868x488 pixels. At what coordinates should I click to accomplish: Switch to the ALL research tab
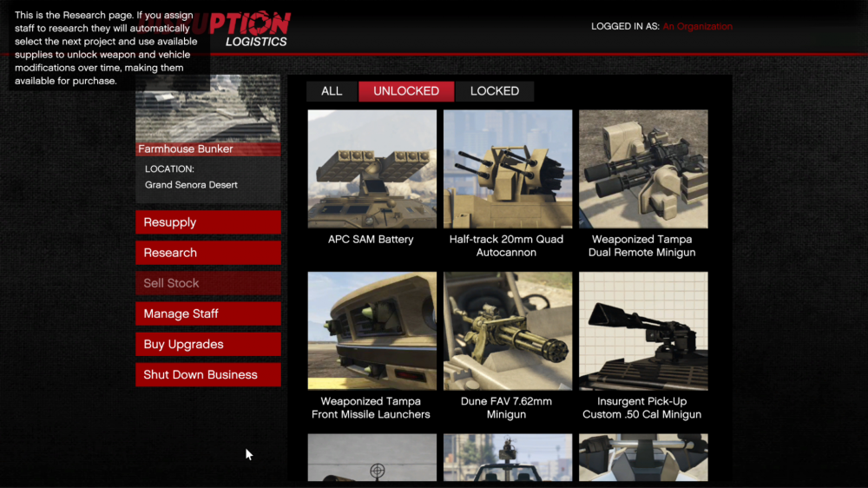coord(332,91)
